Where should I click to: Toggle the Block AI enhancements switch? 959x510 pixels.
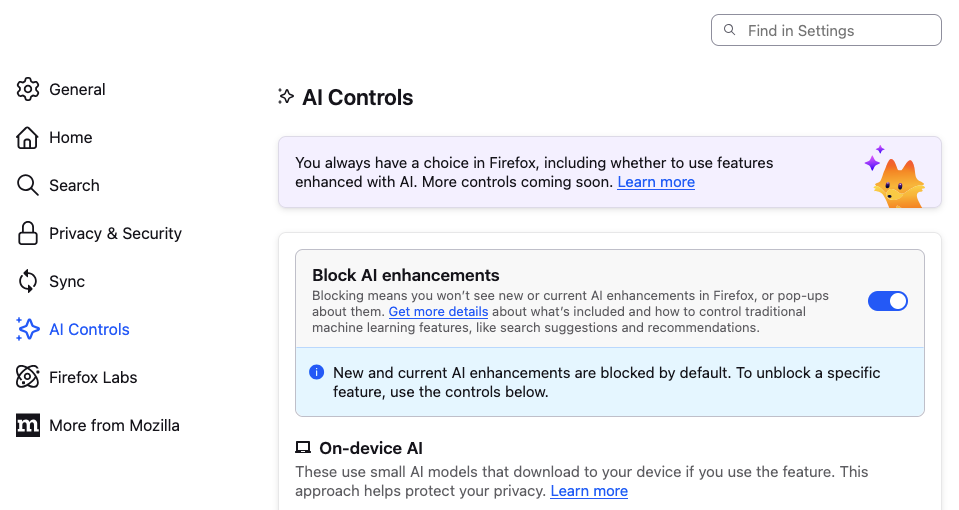tap(887, 301)
